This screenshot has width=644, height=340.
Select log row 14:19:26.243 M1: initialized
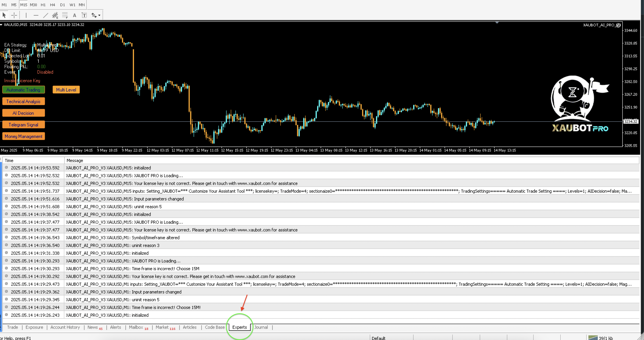[321, 315]
